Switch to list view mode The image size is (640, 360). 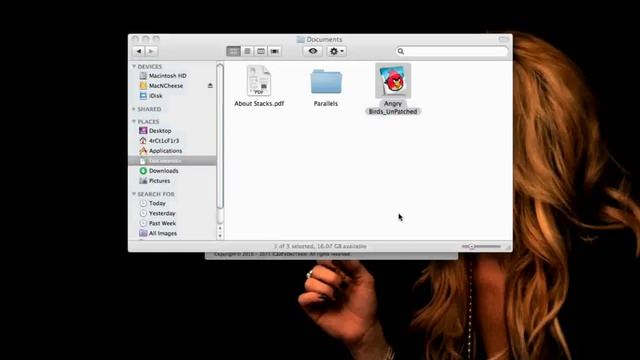click(247, 51)
